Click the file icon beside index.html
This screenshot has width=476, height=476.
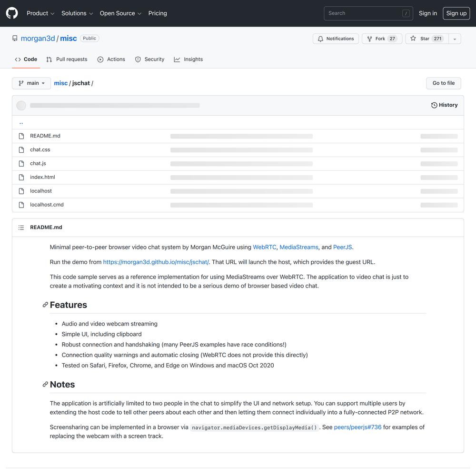point(21,177)
